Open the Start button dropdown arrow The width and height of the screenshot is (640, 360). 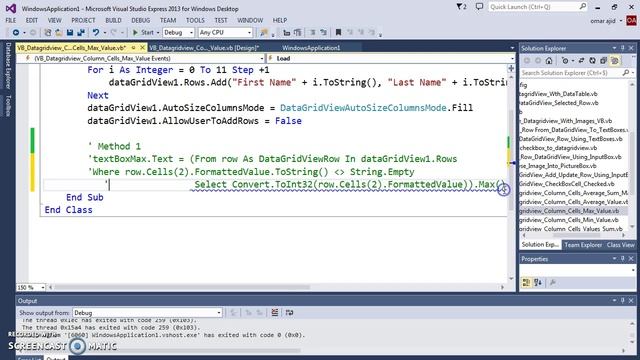point(158,33)
